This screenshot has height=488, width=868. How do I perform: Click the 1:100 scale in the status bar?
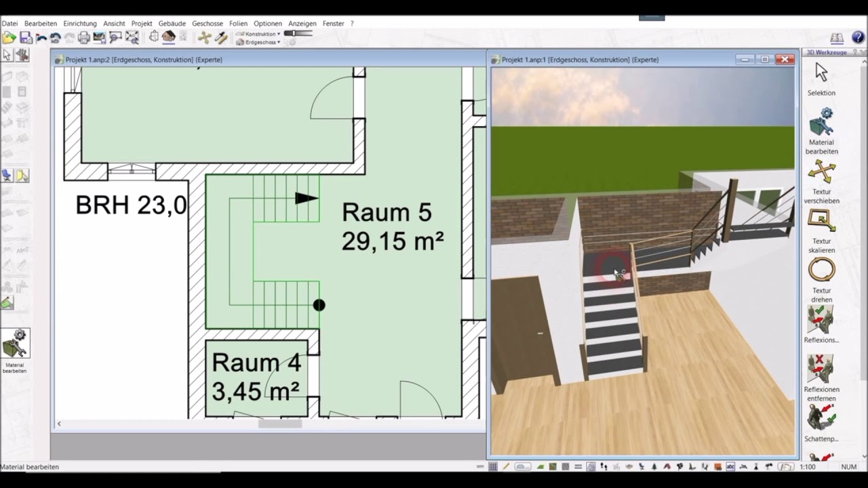pos(807,467)
